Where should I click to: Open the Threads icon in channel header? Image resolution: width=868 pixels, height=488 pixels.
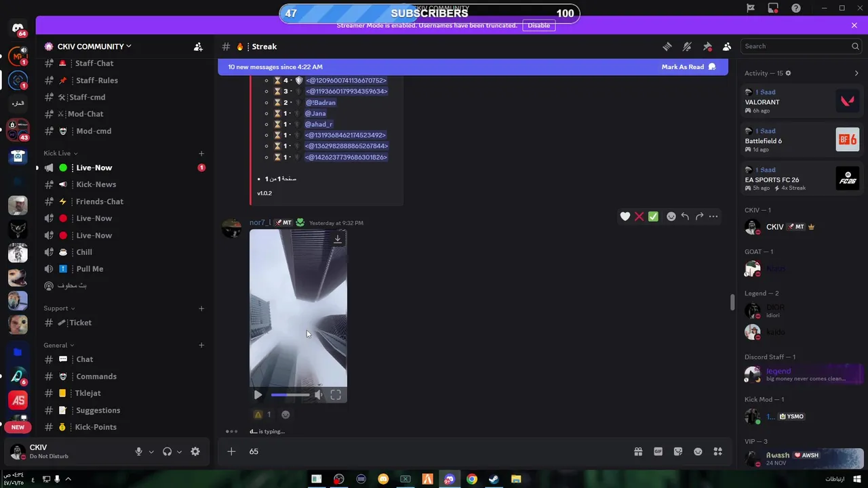coord(667,47)
